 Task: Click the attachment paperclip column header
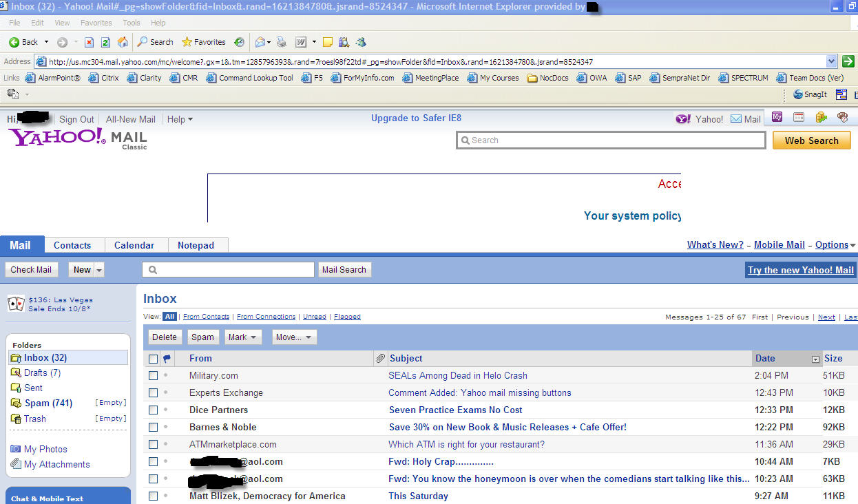[x=380, y=358]
